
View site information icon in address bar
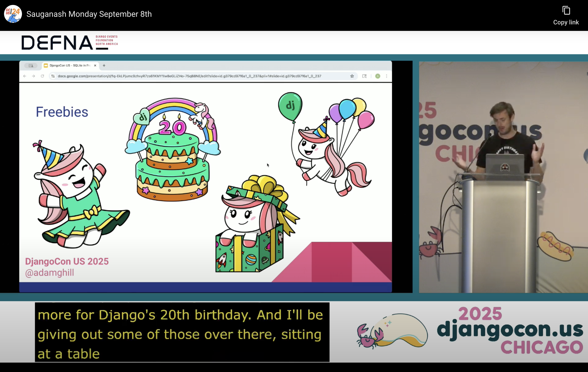53,76
